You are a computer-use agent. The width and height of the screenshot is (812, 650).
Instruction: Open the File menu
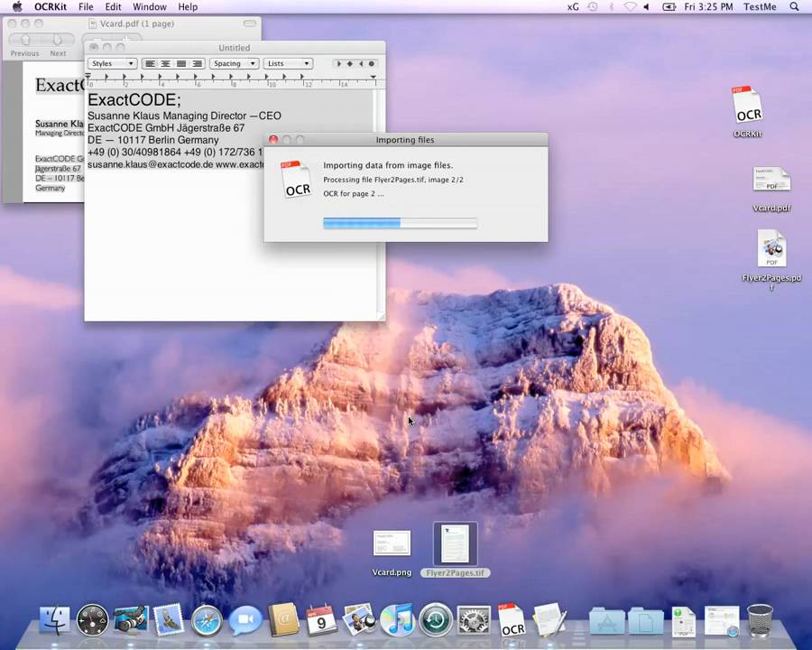point(86,7)
